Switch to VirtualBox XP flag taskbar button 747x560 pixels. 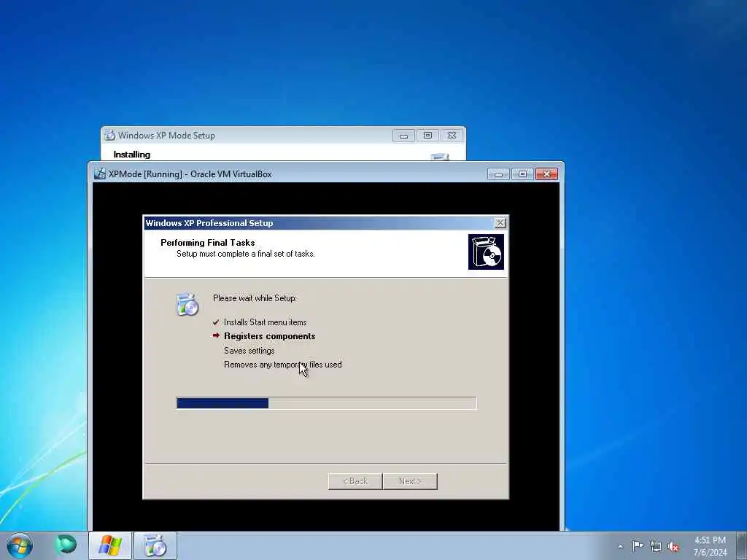(x=109, y=545)
